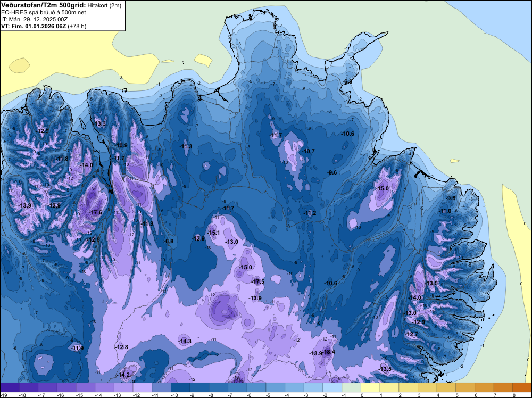The width and height of the screenshot is (532, 398).
Task: Select the -14.2 temperature value
Action: coord(123,375)
